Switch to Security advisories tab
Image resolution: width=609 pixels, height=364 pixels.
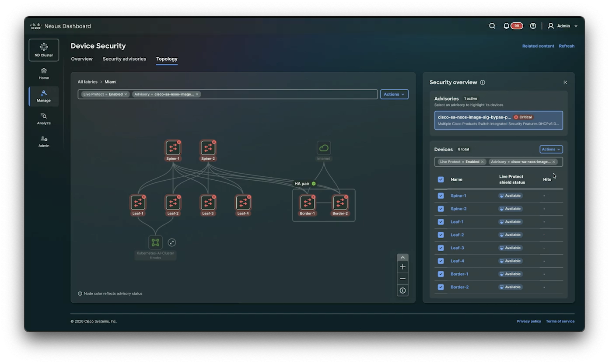[x=124, y=59]
